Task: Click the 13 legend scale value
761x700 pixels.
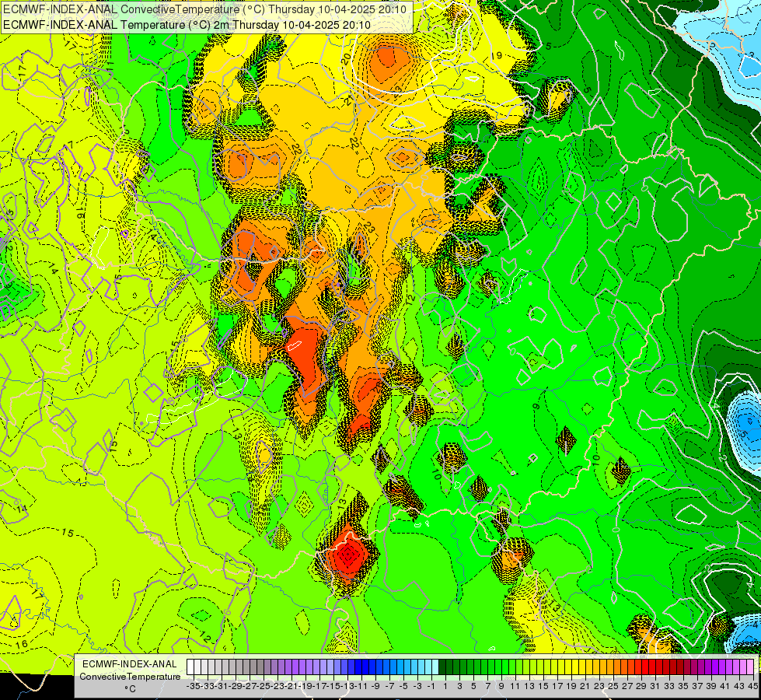Action: 529,687
